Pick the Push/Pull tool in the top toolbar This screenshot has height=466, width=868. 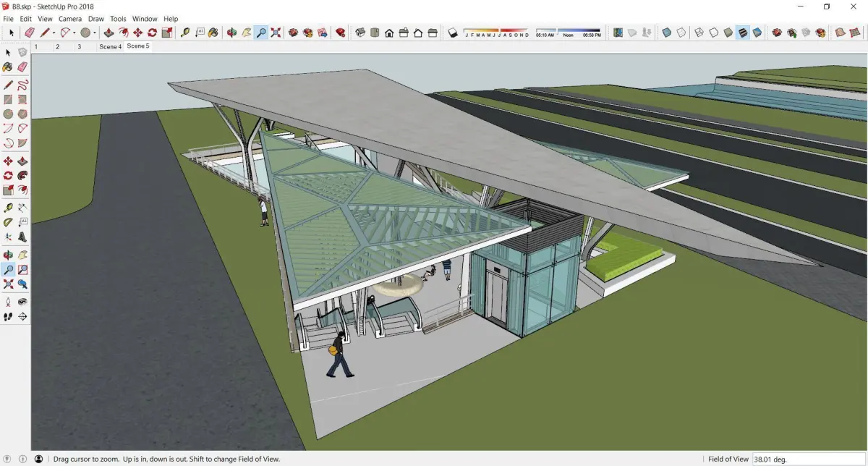tap(109, 33)
